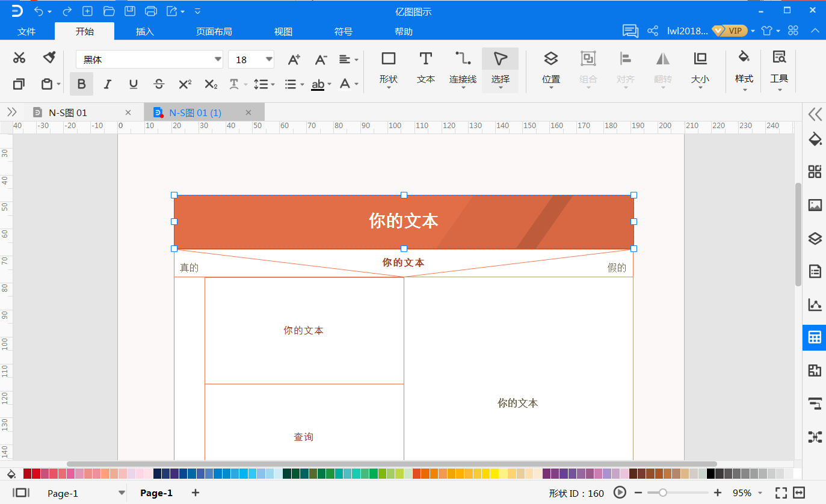The height and width of the screenshot is (504, 826).
Task: Switch to the 插入 ribbon tab
Action: click(145, 31)
